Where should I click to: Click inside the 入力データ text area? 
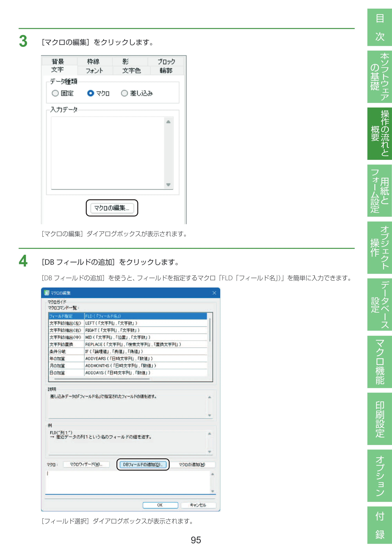[108, 153]
